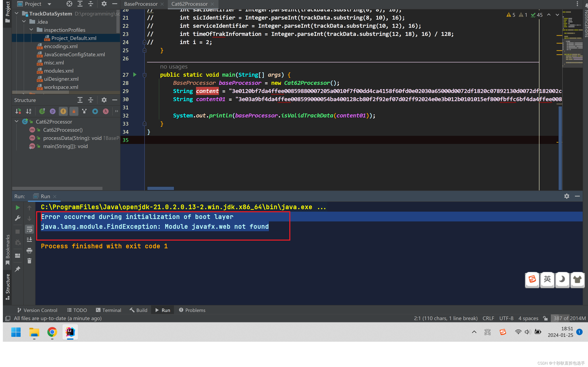The image size is (588, 367).
Task: Toggle Show Fields in Structure panel
Action: pos(63,111)
